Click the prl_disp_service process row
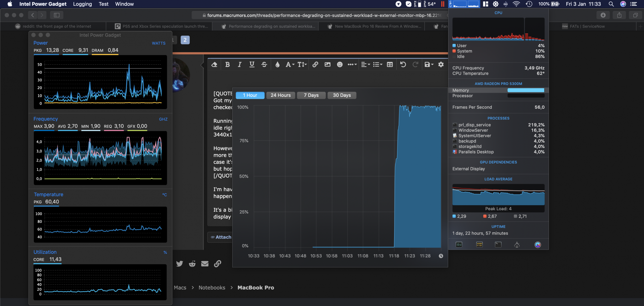The height and width of the screenshot is (306, 644). coord(498,125)
